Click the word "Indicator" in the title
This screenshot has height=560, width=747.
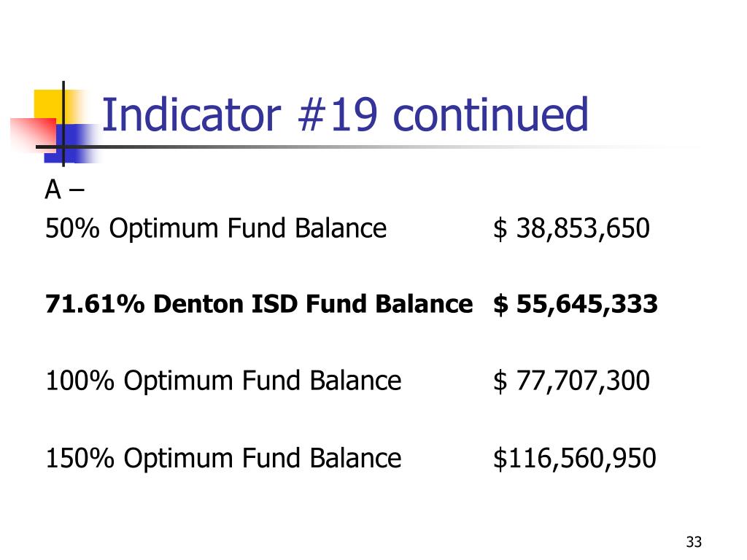[190, 115]
